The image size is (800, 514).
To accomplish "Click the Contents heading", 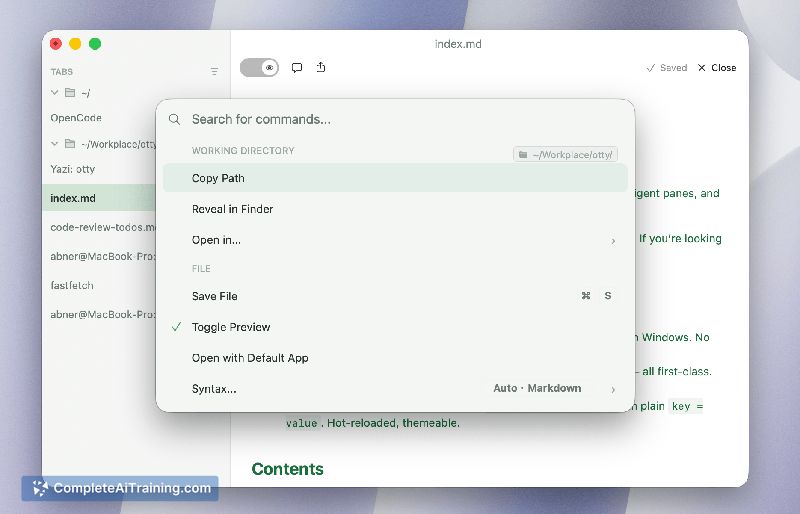I will tap(287, 469).
